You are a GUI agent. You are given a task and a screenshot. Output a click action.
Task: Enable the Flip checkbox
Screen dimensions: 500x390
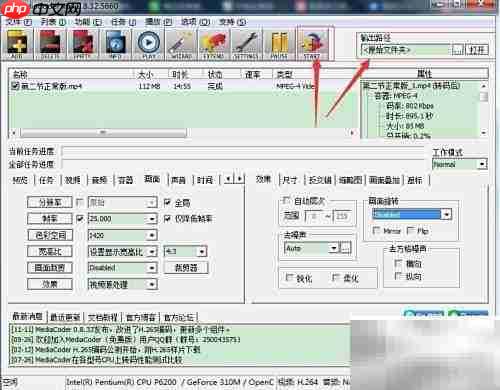pyautogui.click(x=411, y=230)
